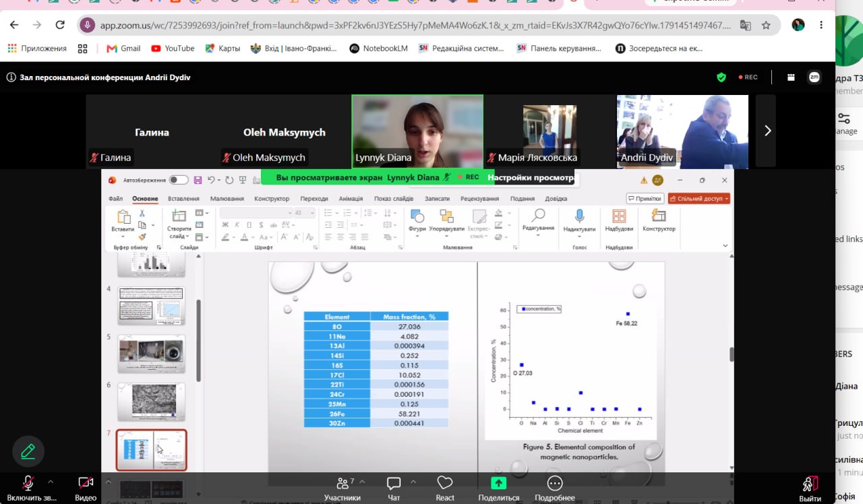Expand participants options arrow

362,482
